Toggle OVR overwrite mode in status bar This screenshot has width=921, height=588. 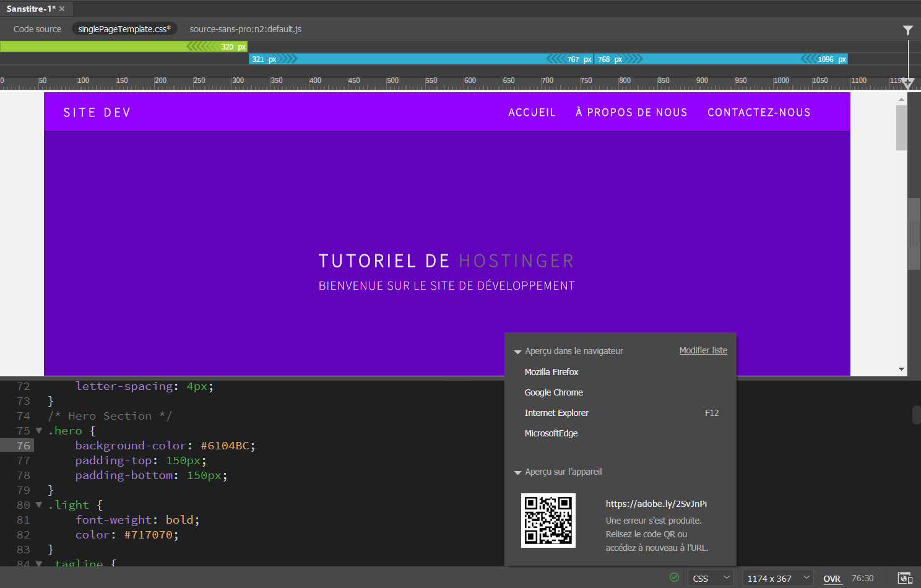point(831,579)
